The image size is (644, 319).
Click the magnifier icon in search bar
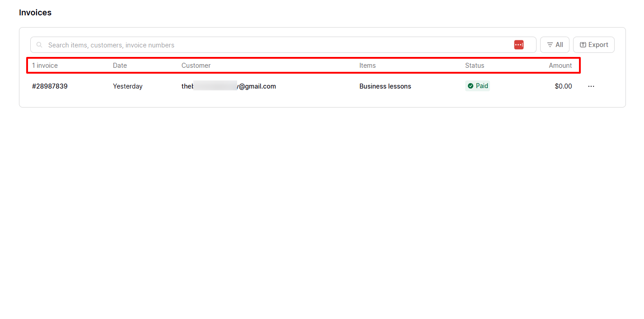click(39, 45)
